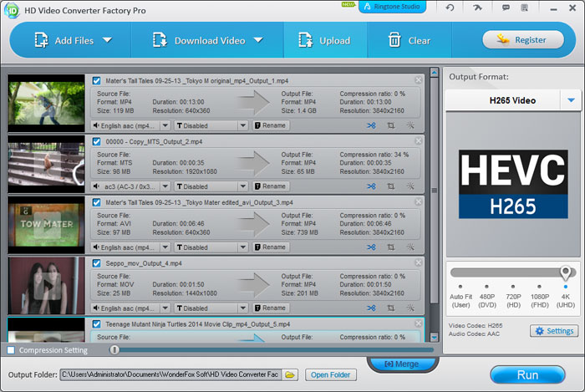Image resolution: width=585 pixels, height=392 pixels.
Task: Click crop icon for Seppo_mov file
Action: point(390,308)
